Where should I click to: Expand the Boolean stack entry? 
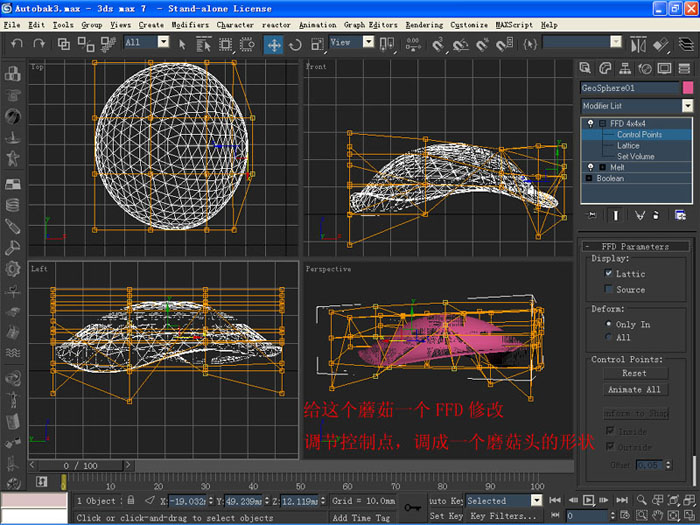point(589,178)
